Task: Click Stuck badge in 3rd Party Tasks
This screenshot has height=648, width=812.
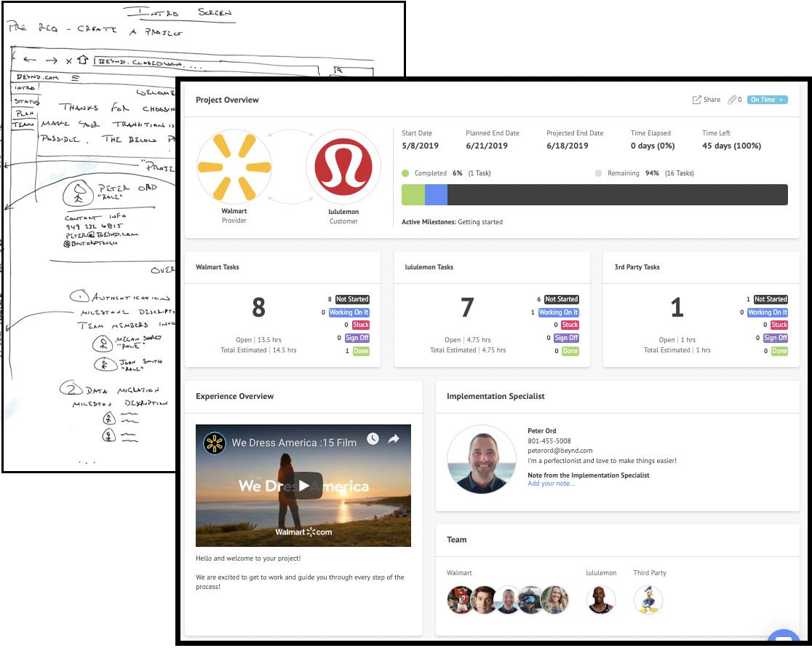Action: (779, 325)
